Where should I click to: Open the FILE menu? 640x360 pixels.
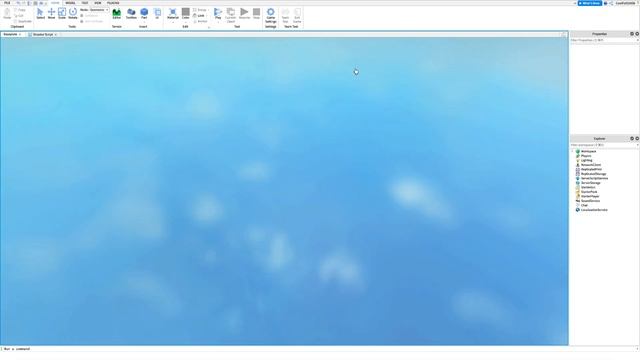point(7,3)
